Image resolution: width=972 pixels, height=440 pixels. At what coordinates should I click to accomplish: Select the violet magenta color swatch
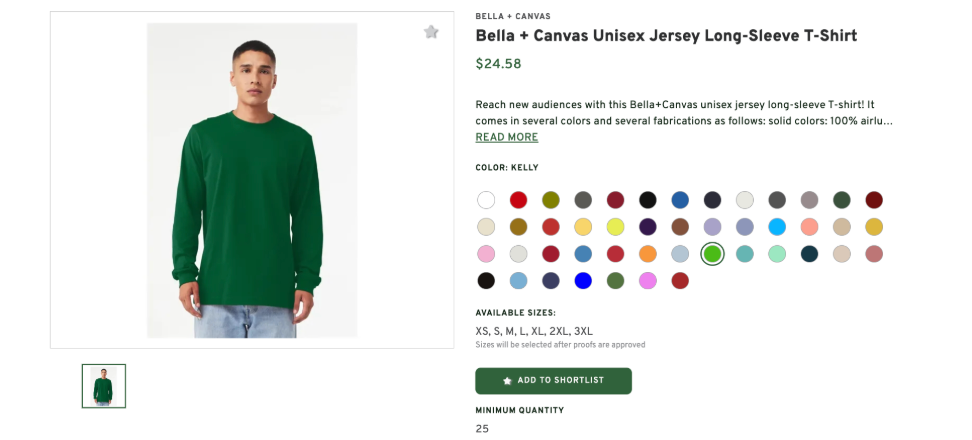click(648, 281)
